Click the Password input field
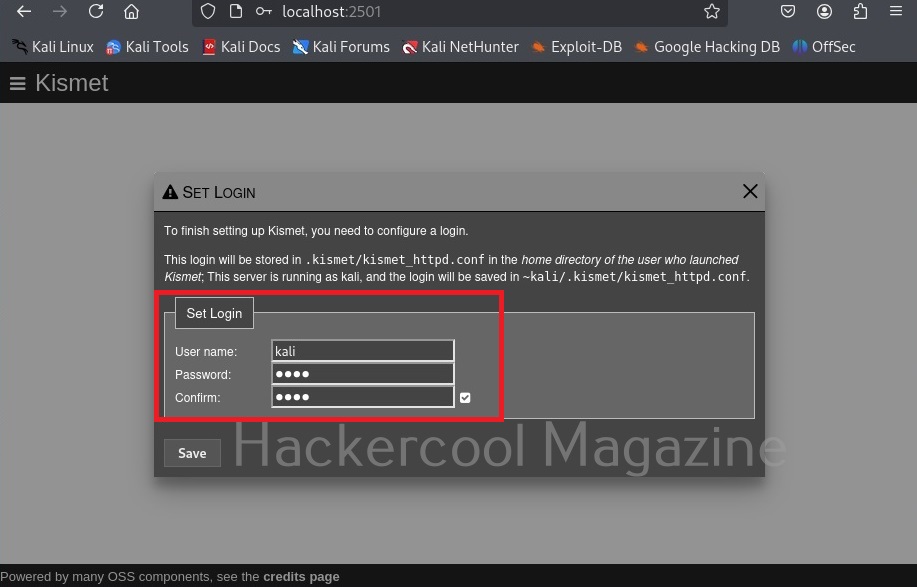This screenshot has width=917, height=587. [x=363, y=374]
